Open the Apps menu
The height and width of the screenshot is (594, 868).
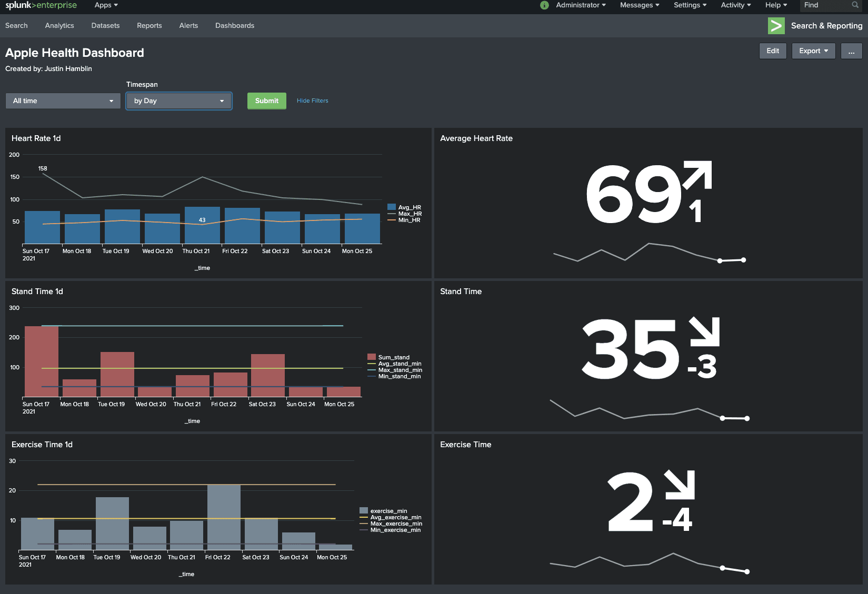click(x=106, y=5)
